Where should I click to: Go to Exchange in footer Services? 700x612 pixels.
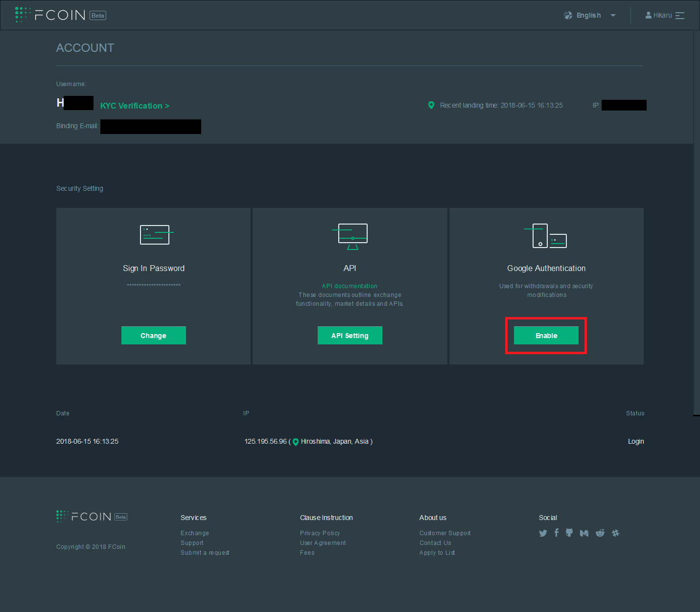pyautogui.click(x=195, y=533)
